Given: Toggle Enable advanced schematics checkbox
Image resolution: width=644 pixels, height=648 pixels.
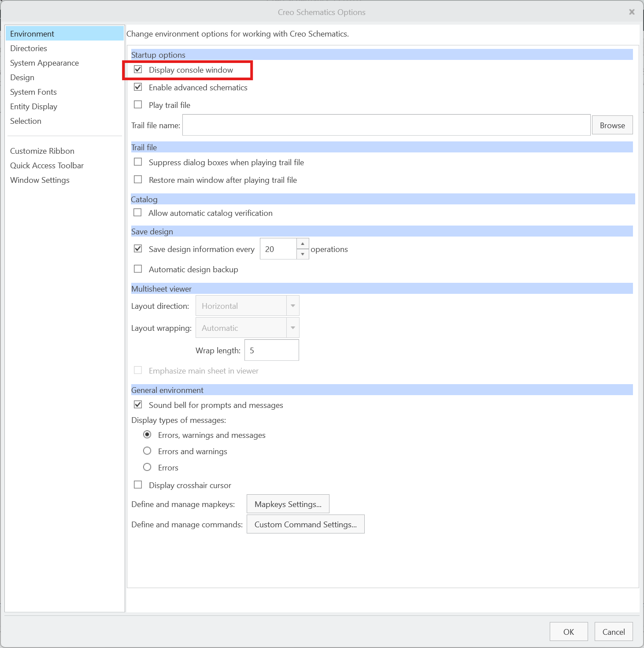Looking at the screenshot, I should coord(138,87).
